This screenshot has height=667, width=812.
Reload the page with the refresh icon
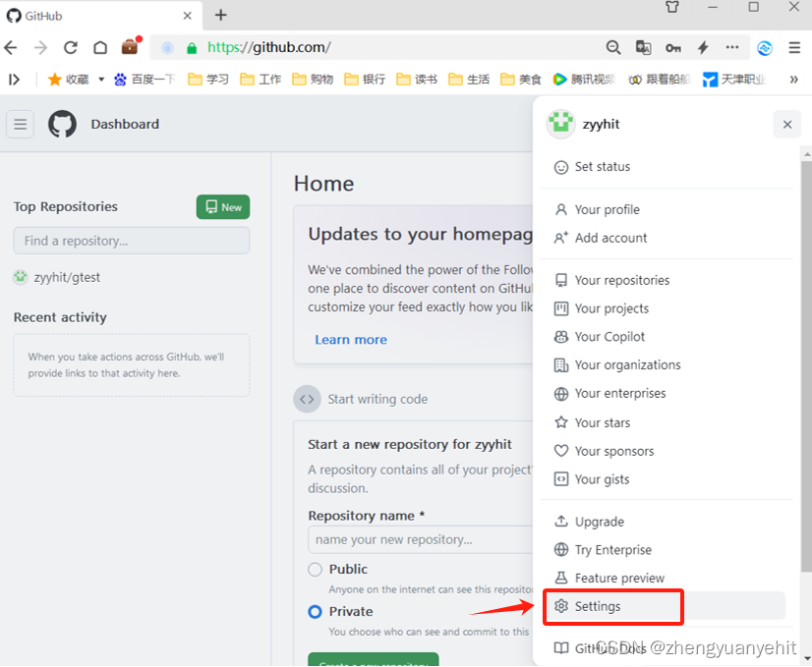click(x=71, y=47)
